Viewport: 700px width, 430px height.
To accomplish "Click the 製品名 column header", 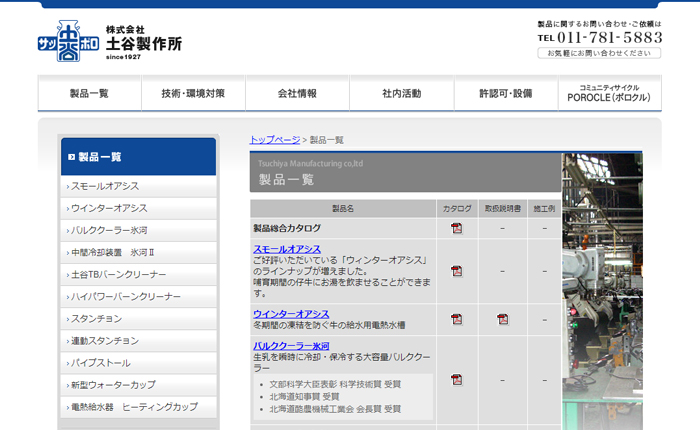I will click(343, 209).
